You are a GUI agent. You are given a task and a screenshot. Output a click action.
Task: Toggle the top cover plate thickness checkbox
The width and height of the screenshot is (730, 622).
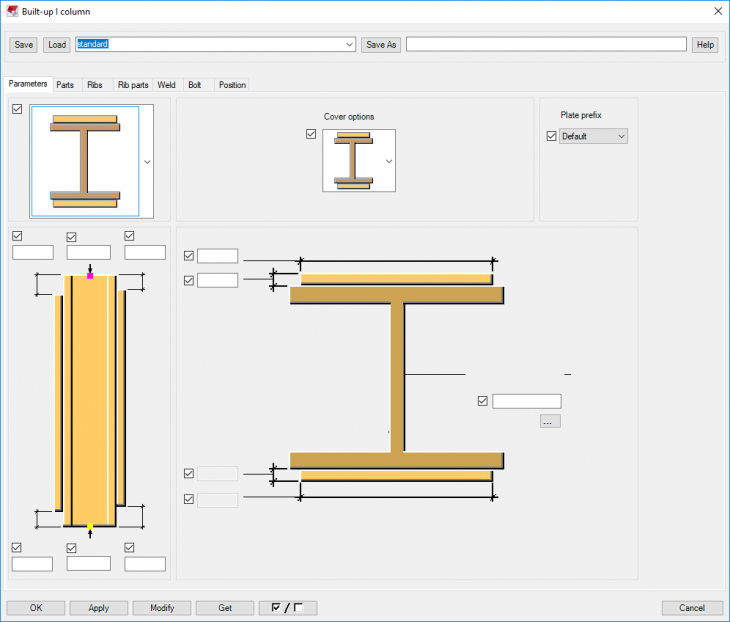coord(189,280)
